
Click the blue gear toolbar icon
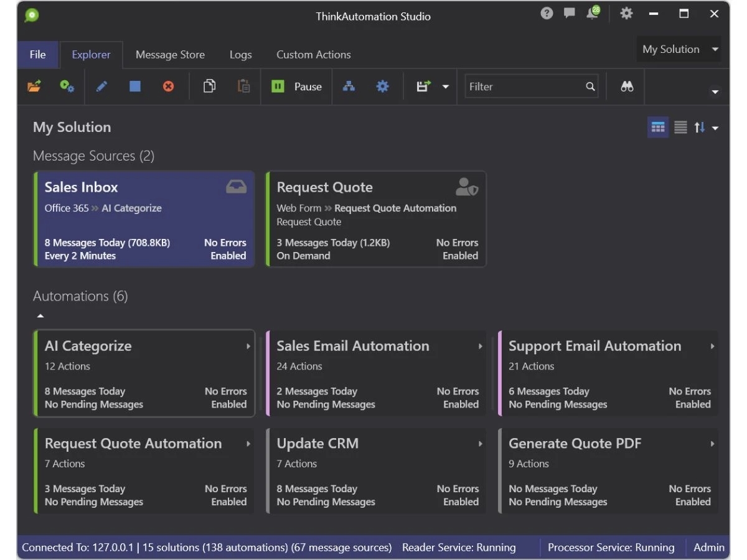point(382,86)
